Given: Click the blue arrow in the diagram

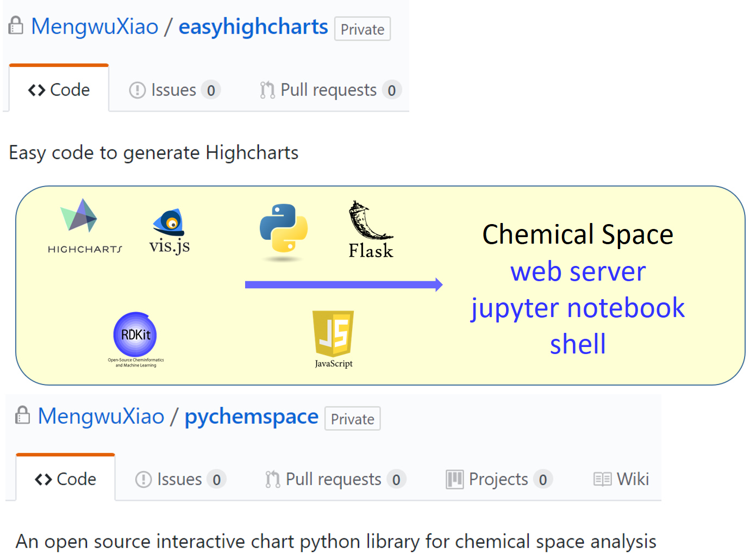Looking at the screenshot, I should pyautogui.click(x=343, y=284).
